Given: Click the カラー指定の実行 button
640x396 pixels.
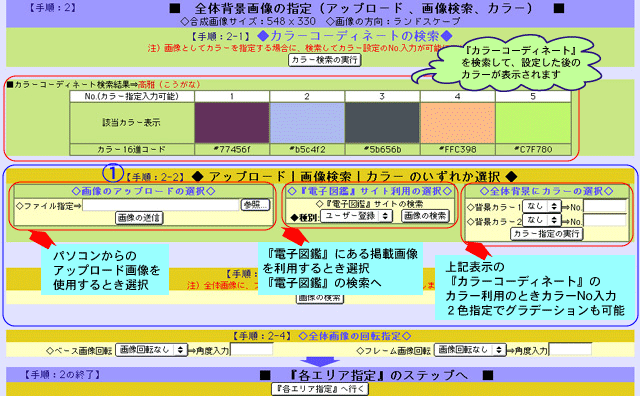Looking at the screenshot, I should [547, 234].
